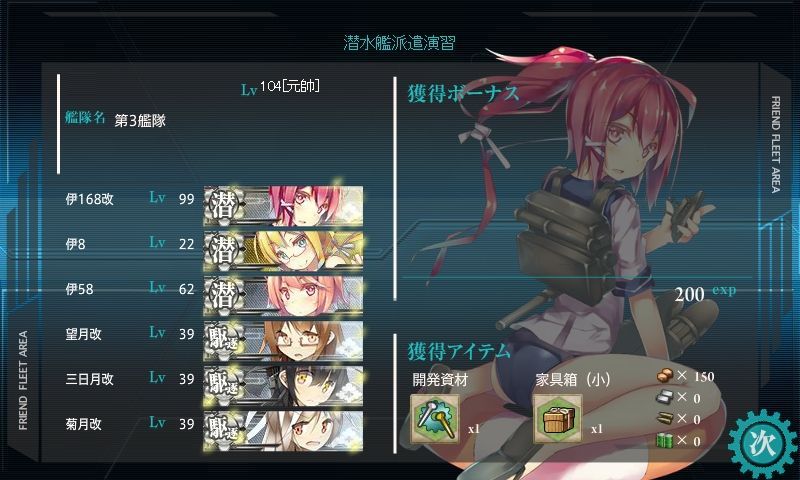Select 三日月改 destroyer banner
Viewport: 800px width, 480px height.
[x=284, y=385]
